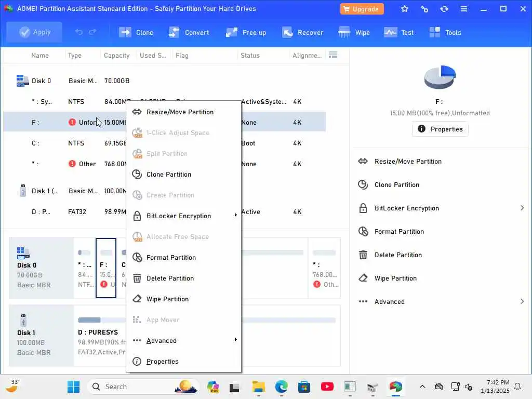Open the hamburger menu in title bar
532x399 pixels.
(x=464, y=9)
